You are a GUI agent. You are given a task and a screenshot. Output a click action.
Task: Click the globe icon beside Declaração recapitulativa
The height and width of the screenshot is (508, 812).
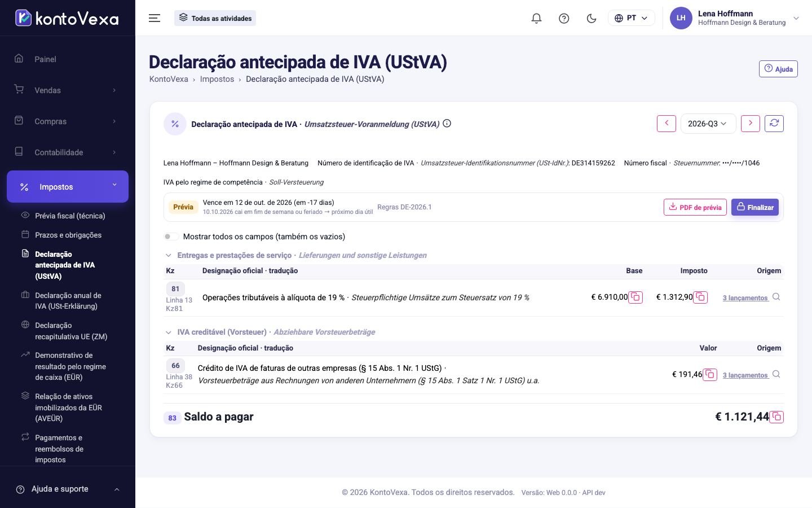click(25, 325)
